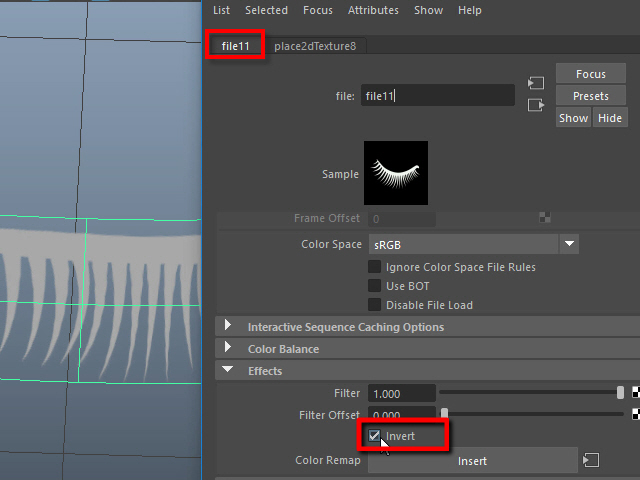This screenshot has height=480, width=640.
Task: Click the file name input field
Action: click(438, 96)
